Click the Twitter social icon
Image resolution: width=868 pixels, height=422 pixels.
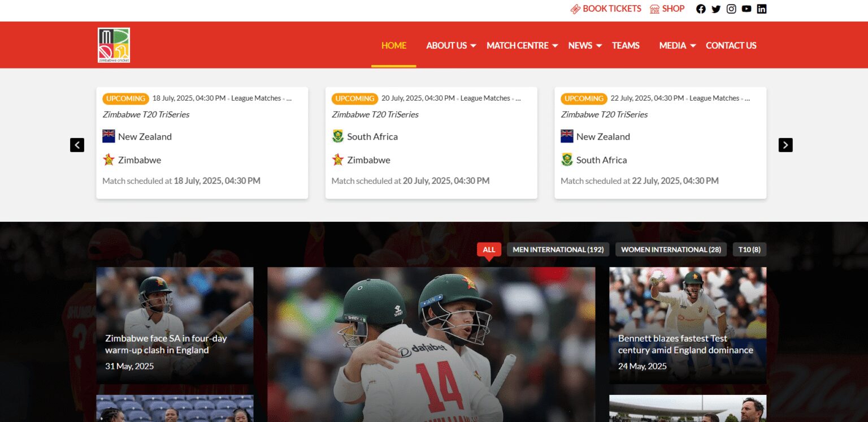(716, 8)
